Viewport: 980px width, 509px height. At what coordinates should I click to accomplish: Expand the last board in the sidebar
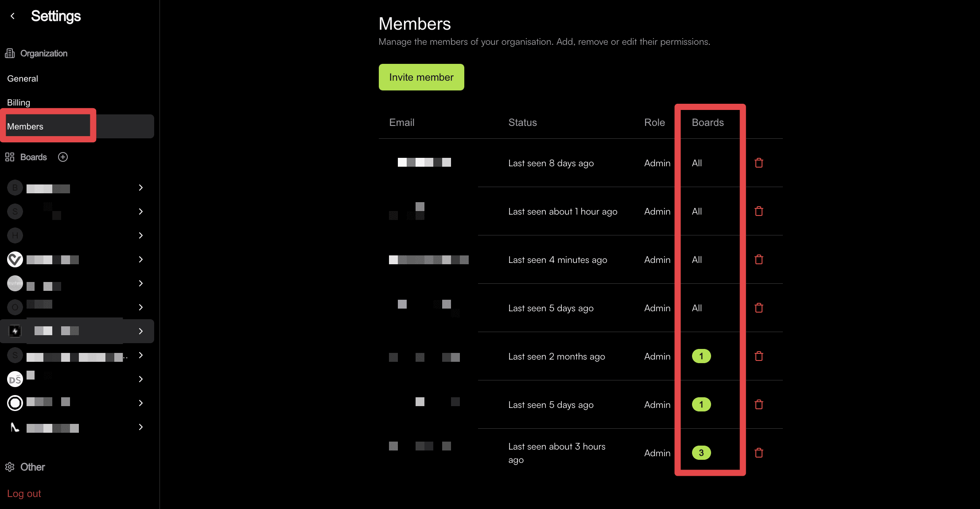click(140, 427)
